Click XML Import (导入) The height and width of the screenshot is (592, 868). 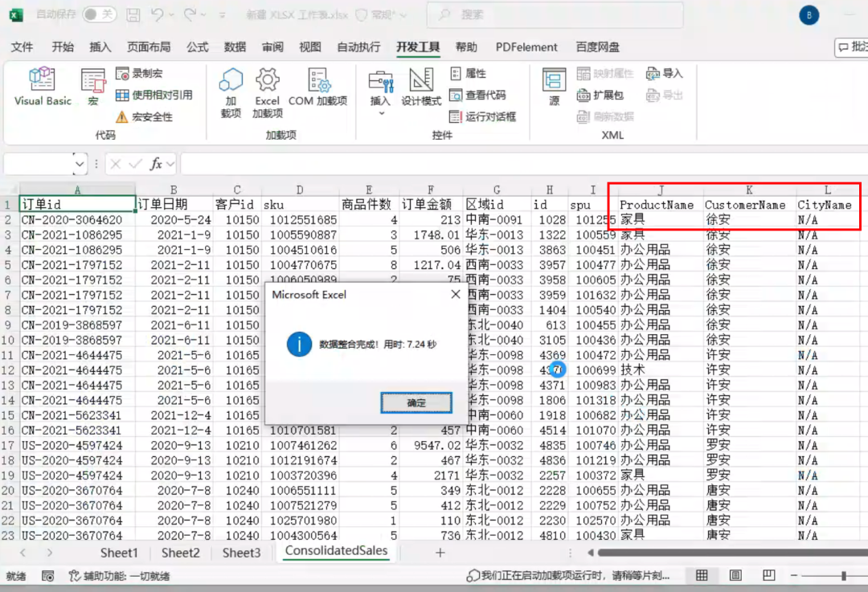665,73
